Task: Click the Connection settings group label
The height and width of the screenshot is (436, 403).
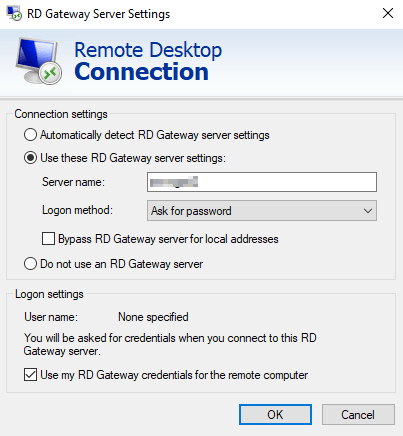Action: tap(61, 114)
